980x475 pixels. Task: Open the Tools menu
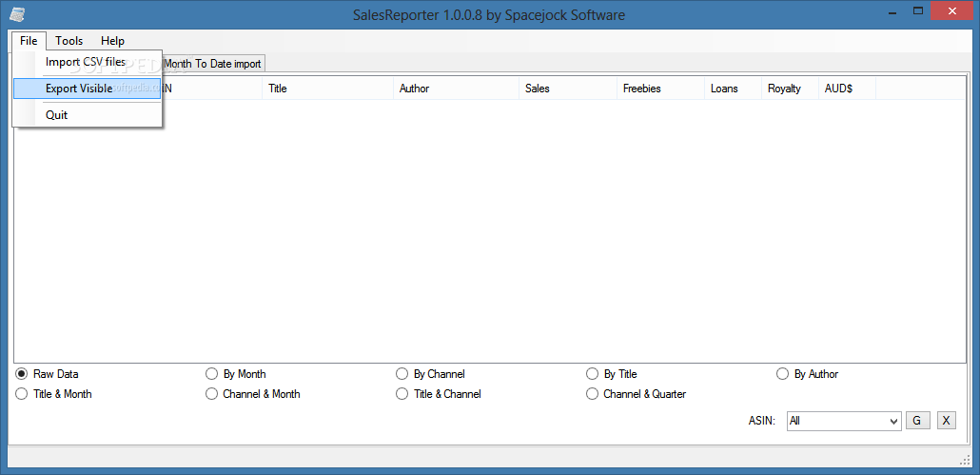[x=69, y=41]
